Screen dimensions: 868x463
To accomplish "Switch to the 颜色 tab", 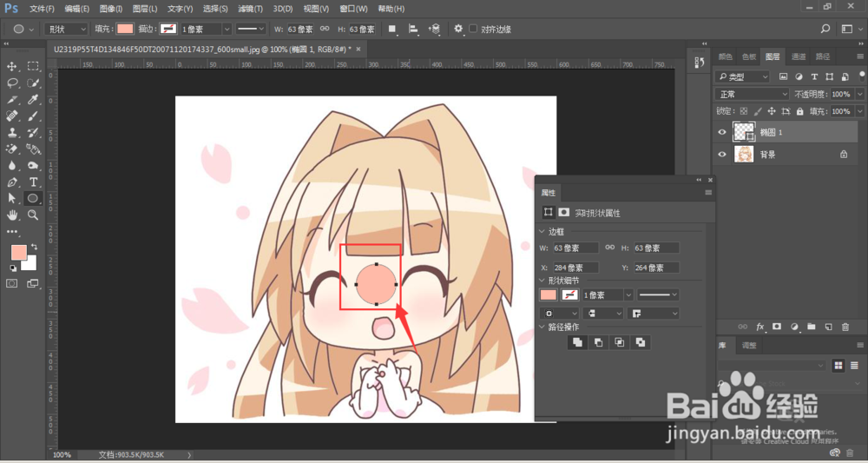I will [x=725, y=56].
